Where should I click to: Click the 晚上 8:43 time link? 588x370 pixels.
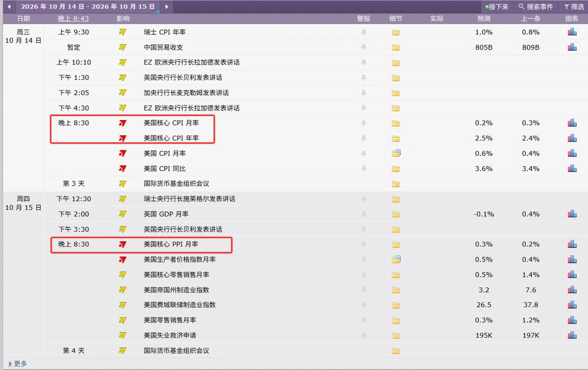(73, 19)
